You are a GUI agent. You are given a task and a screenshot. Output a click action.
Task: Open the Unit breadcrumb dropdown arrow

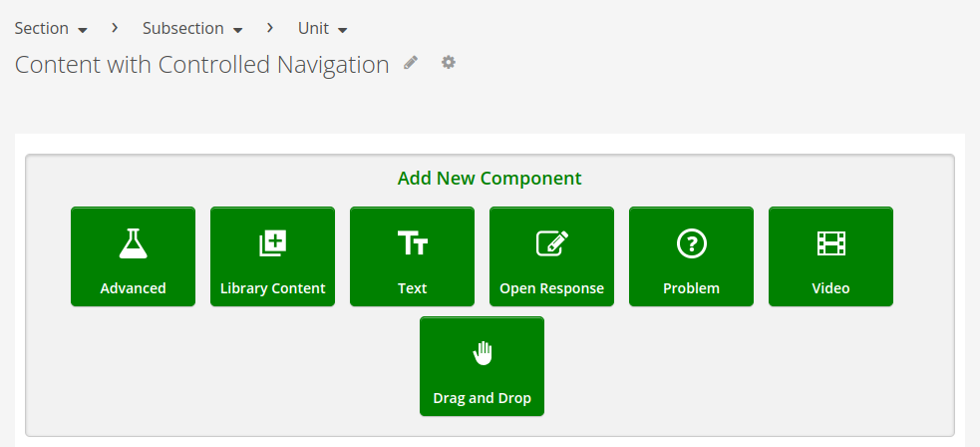pos(342,30)
